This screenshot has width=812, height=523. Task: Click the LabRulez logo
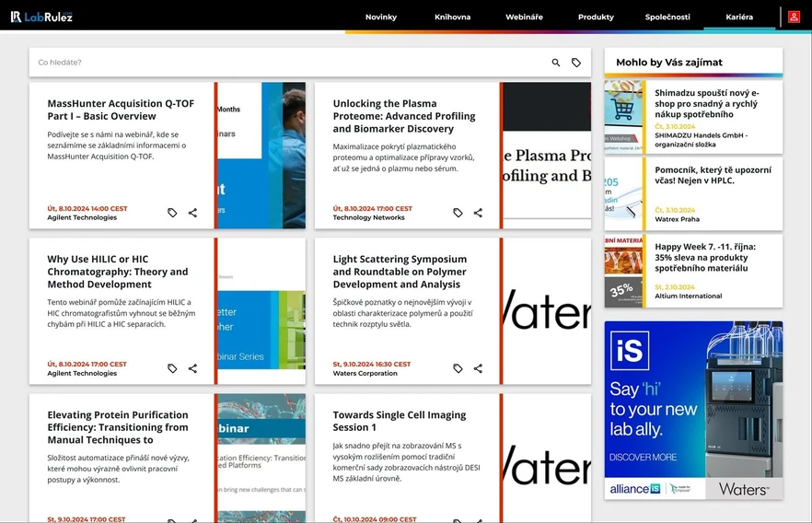(41, 17)
